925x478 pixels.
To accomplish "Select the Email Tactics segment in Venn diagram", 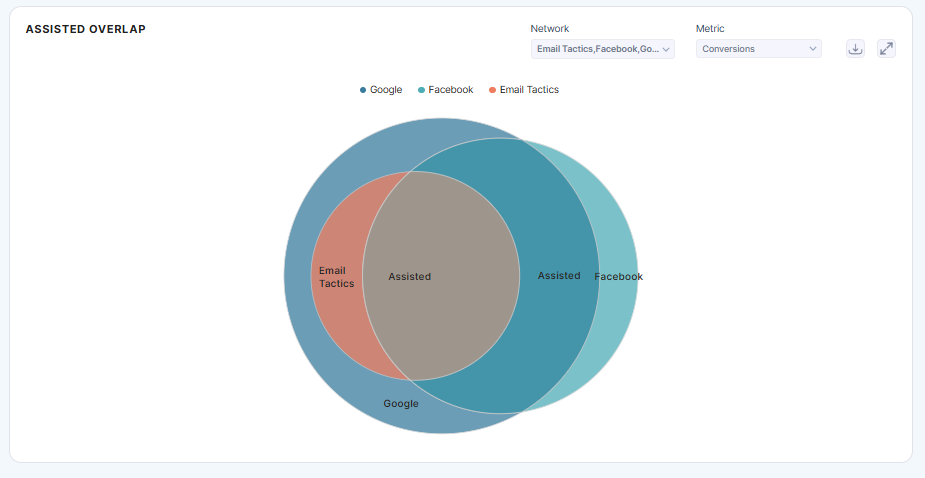I will [336, 277].
